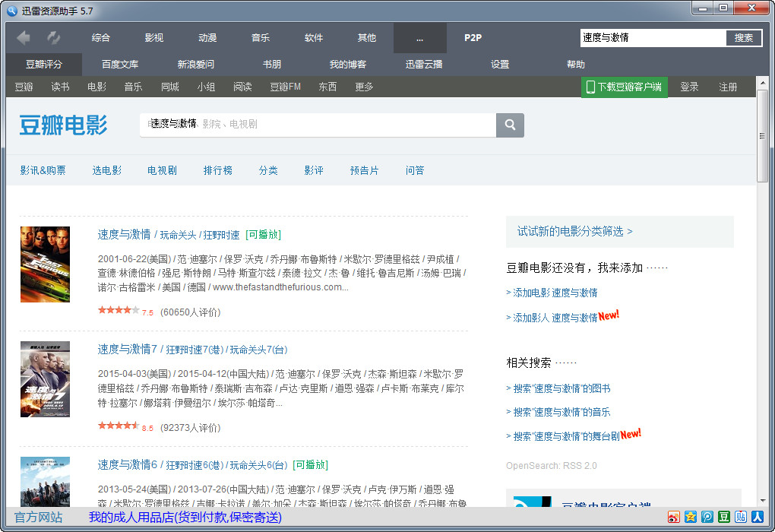Image resolution: width=775 pixels, height=532 pixels.
Task: Open the 帮助 menu item
Action: point(576,65)
